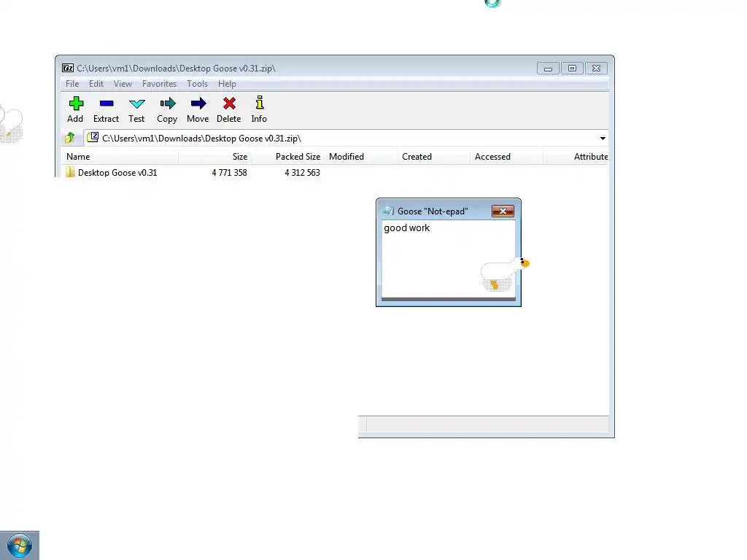Click the 7-Zip status bar
This screenshot has height=560, width=747.
pos(484,424)
